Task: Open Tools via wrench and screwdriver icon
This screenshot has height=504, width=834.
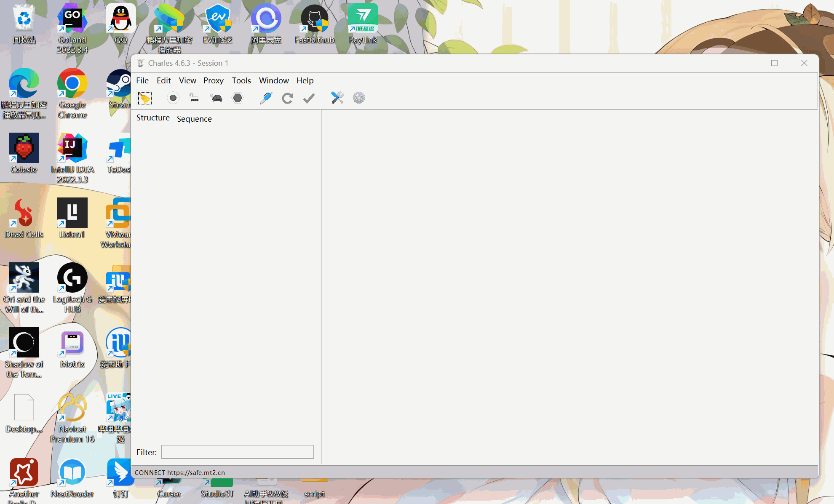Action: tap(337, 98)
